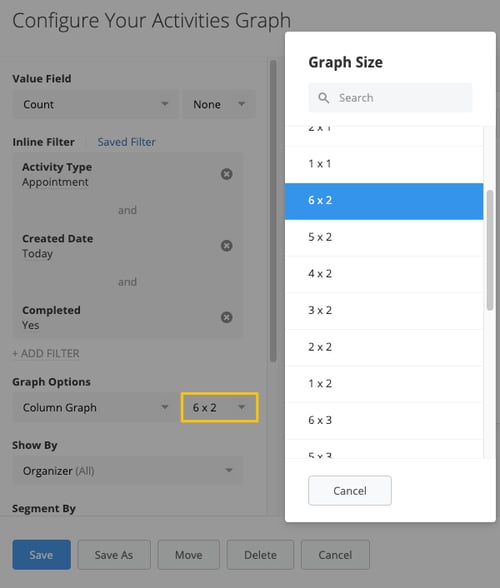This screenshot has height=588, width=500.
Task: Select the 1 x 1 graph size
Action: pos(384,164)
